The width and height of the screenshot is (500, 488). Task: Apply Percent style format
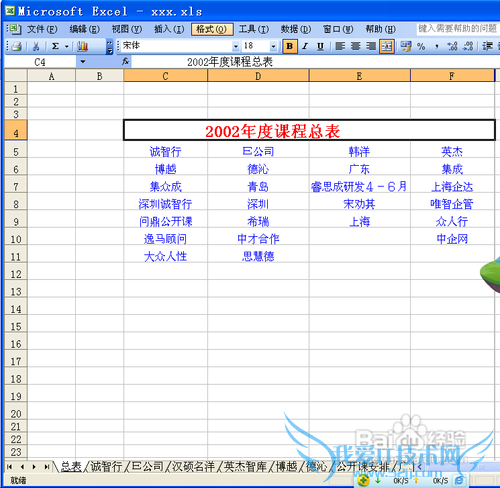(421, 46)
